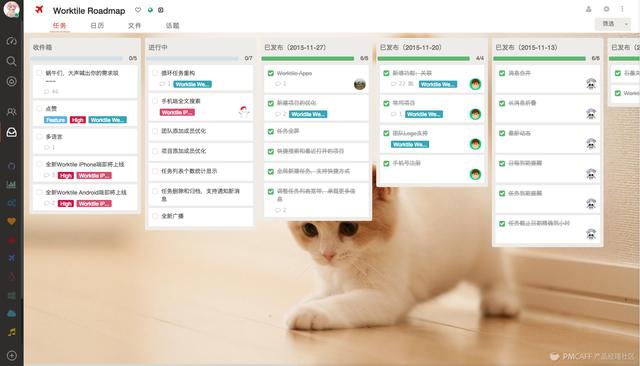The height and width of the screenshot is (366, 640).
Task: Open the 项目添加成员优化 task card
Action: click(200, 151)
